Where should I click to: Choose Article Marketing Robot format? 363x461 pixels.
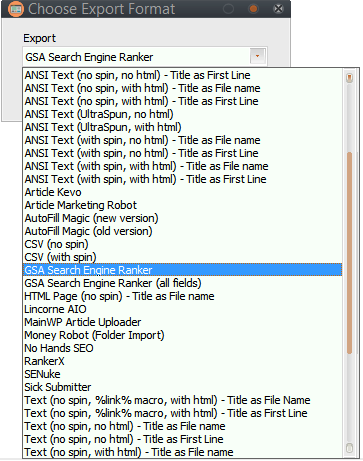point(183,205)
